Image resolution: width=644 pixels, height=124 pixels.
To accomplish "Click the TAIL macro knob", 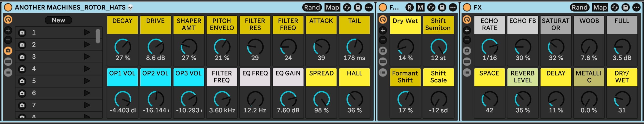I will (355, 47).
